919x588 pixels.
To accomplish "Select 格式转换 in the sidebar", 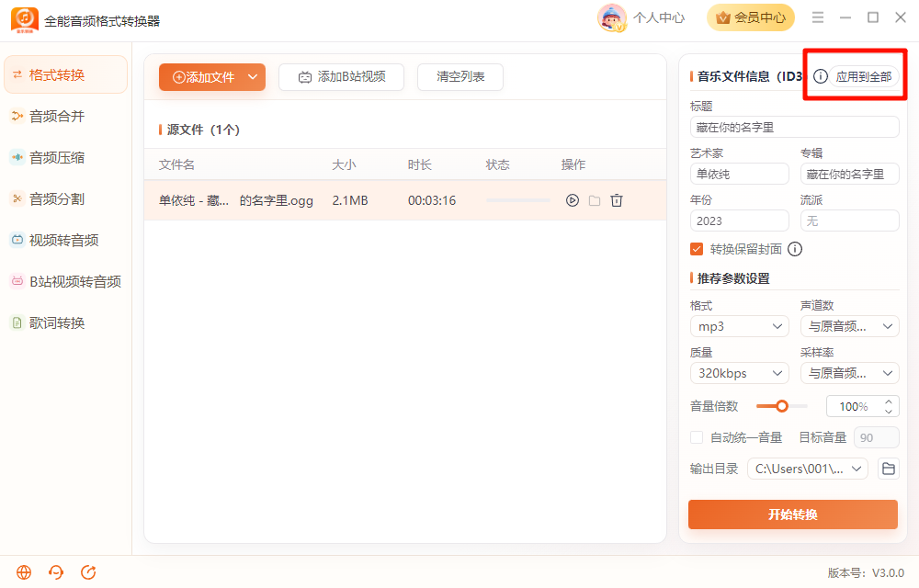I will 65,75.
